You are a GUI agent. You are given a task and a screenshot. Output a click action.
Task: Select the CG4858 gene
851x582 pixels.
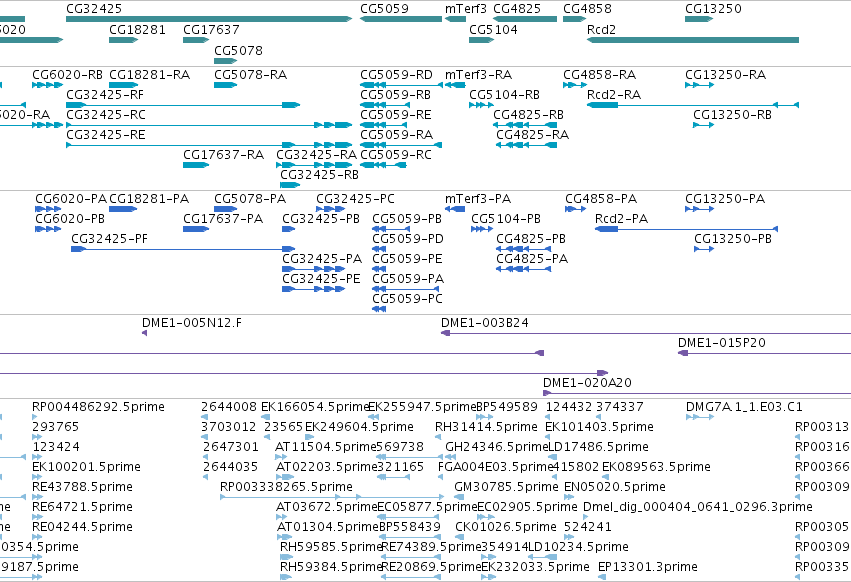(574, 19)
